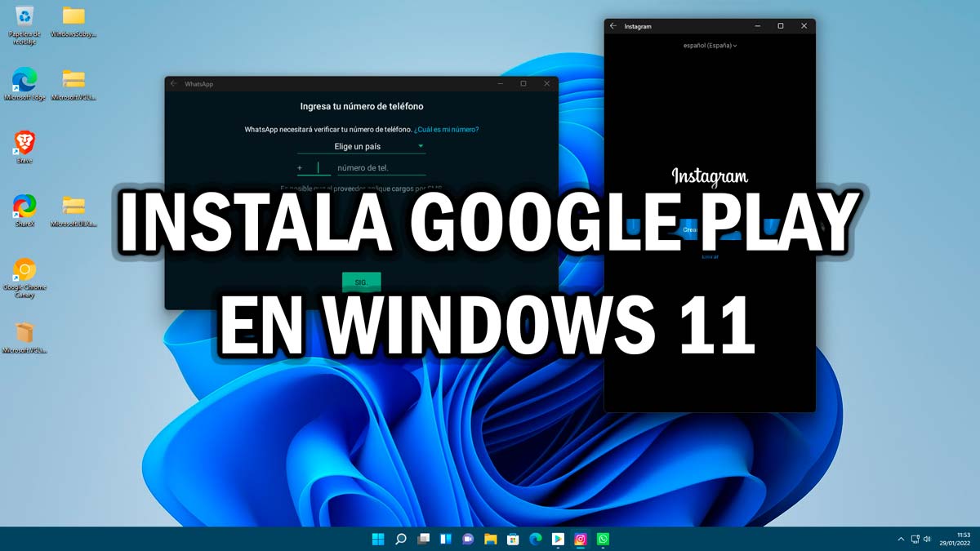
Task: Switch to WhatsApp via taskbar icon
Action: [x=603, y=539]
